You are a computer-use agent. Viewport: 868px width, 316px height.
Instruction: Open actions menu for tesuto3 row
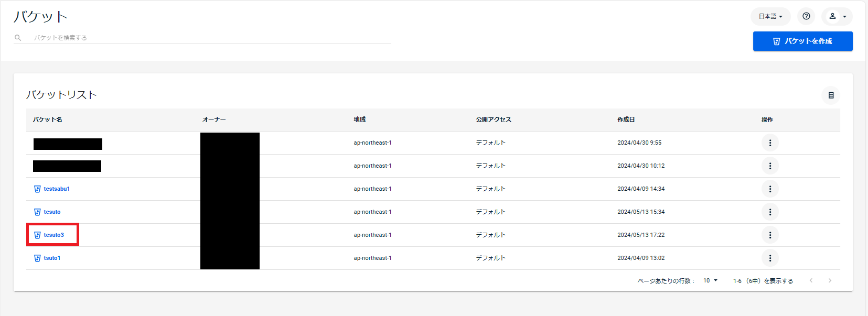(x=769, y=235)
